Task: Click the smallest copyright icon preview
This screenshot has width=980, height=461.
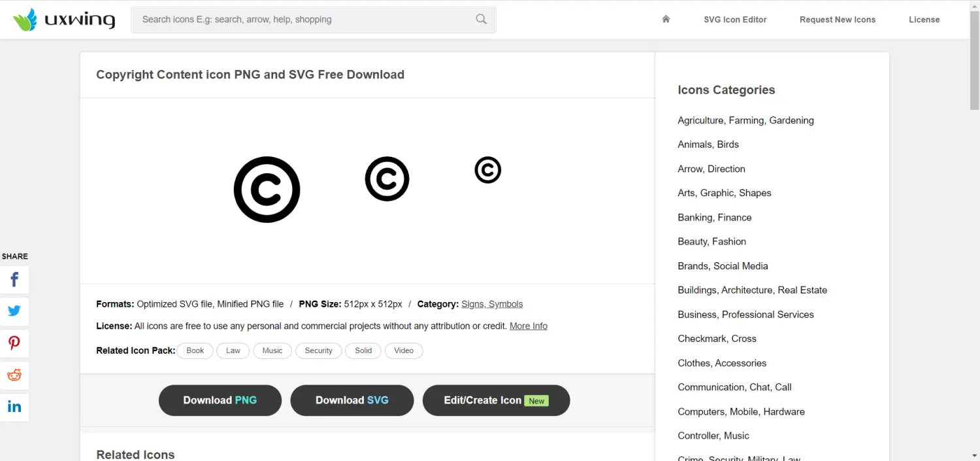Action: coord(487,170)
